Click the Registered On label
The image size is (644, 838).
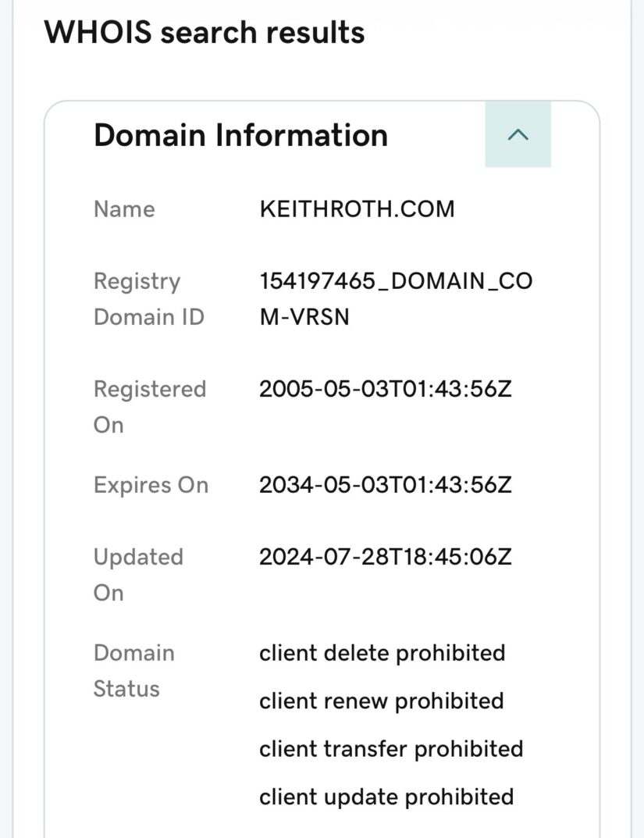149,406
